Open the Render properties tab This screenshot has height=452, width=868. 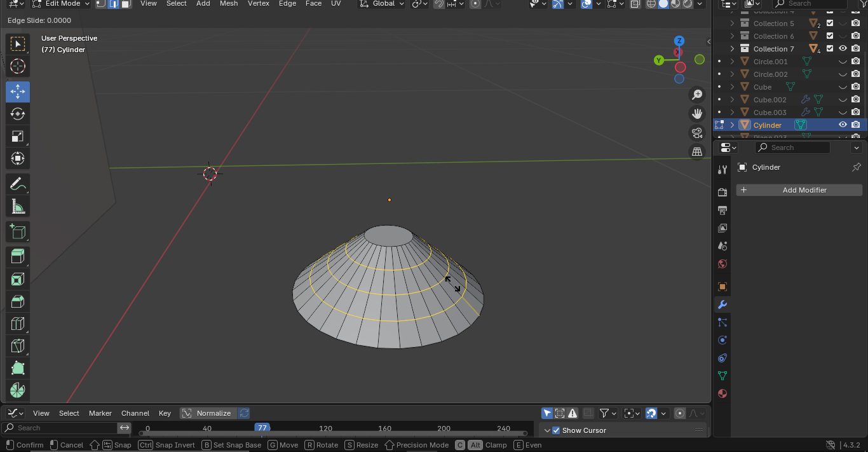tap(722, 192)
